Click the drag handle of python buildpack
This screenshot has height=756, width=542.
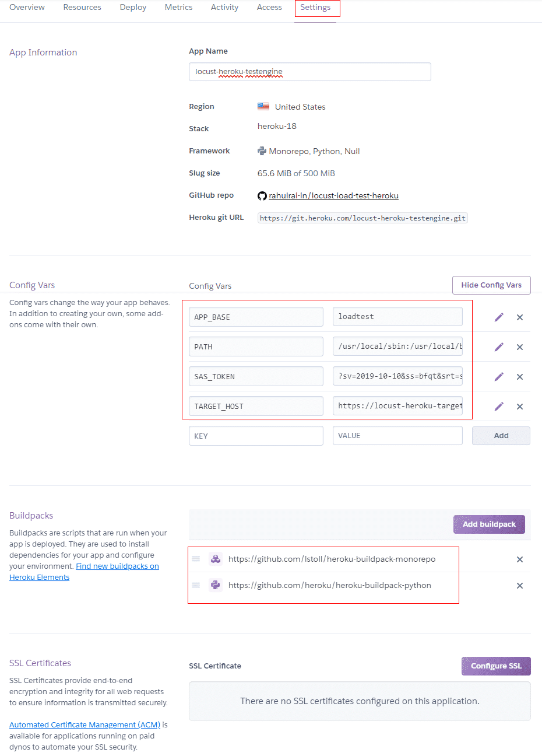coord(196,585)
